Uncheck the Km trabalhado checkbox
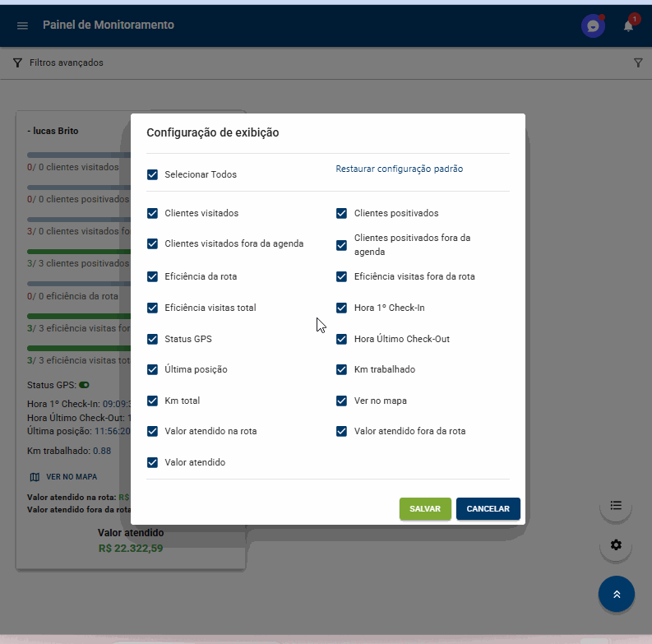The height and width of the screenshot is (644, 652). (x=341, y=369)
